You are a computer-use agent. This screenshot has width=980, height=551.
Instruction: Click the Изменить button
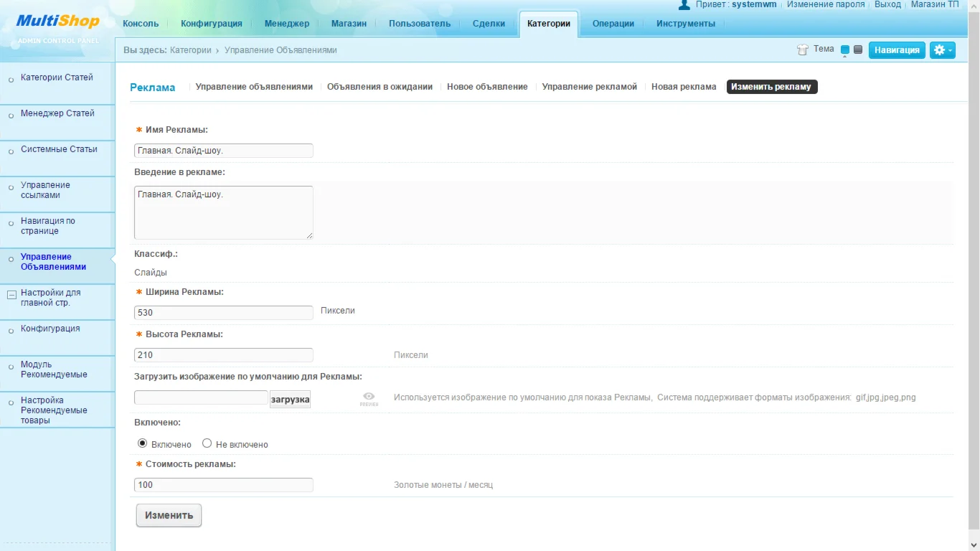(168, 514)
